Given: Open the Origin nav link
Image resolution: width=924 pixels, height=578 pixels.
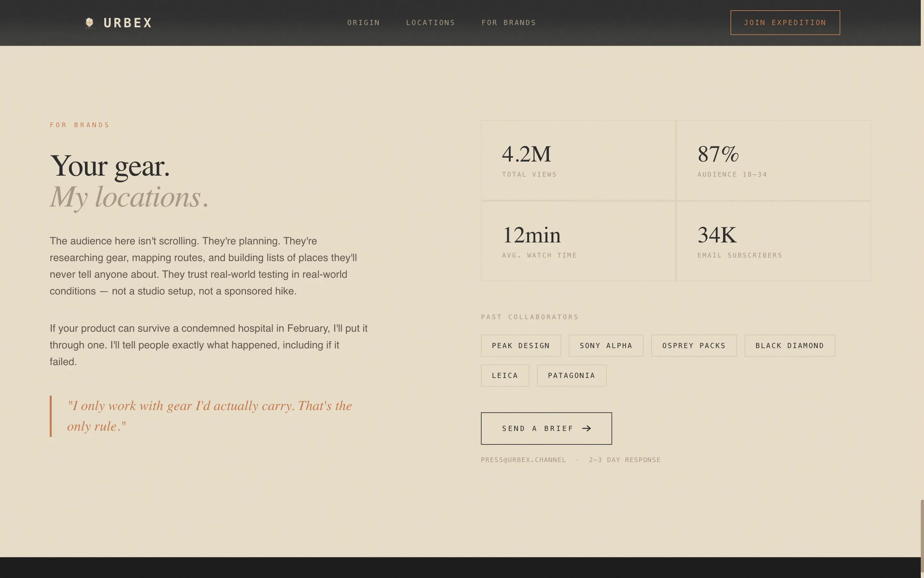Looking at the screenshot, I should (x=364, y=22).
